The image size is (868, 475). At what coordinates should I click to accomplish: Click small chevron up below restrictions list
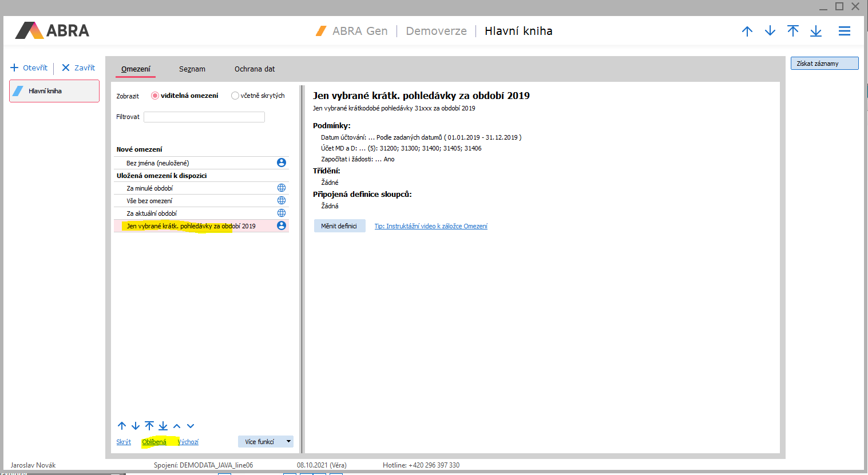177,426
